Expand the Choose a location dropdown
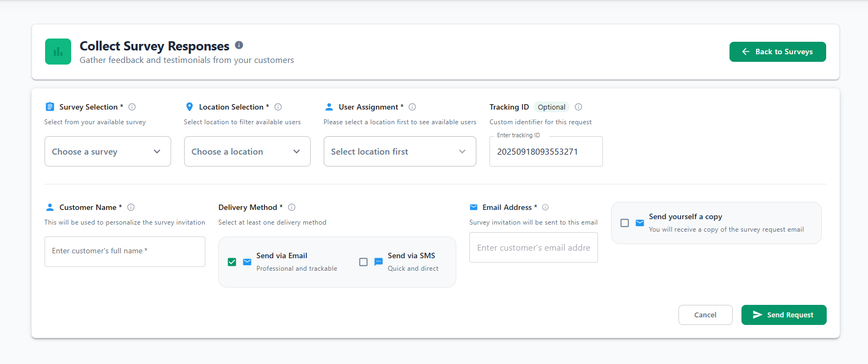Image resolution: width=868 pixels, height=364 pixels. point(247,151)
